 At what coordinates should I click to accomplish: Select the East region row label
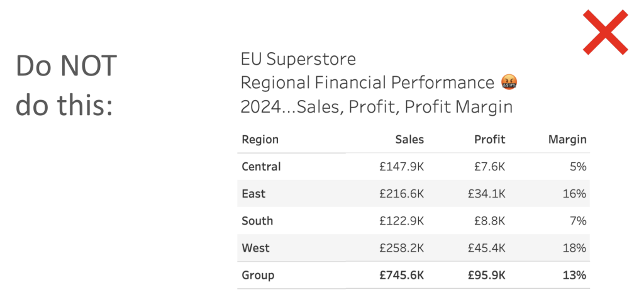pyautogui.click(x=253, y=194)
